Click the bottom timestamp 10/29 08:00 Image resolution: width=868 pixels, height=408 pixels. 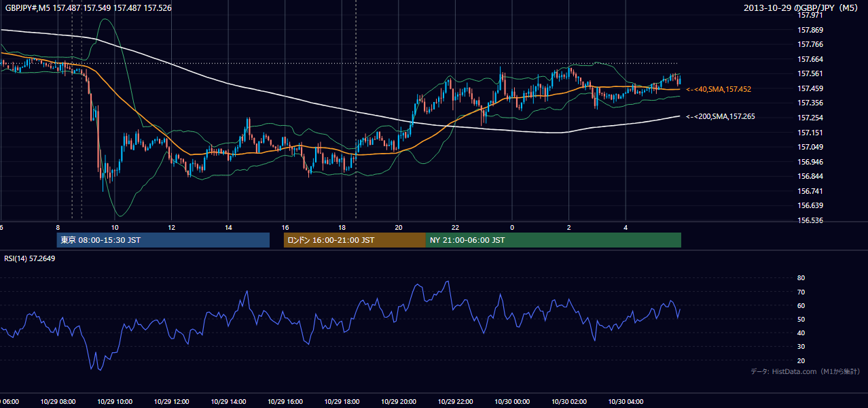pyautogui.click(x=58, y=402)
